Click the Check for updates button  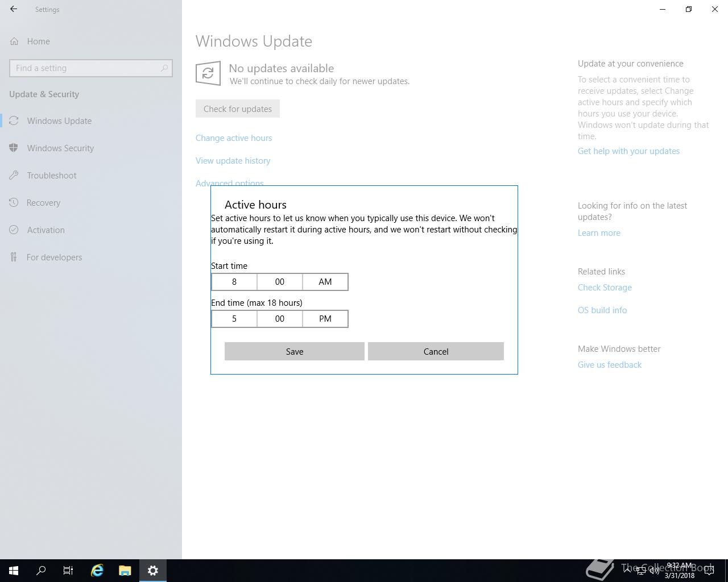[238, 109]
